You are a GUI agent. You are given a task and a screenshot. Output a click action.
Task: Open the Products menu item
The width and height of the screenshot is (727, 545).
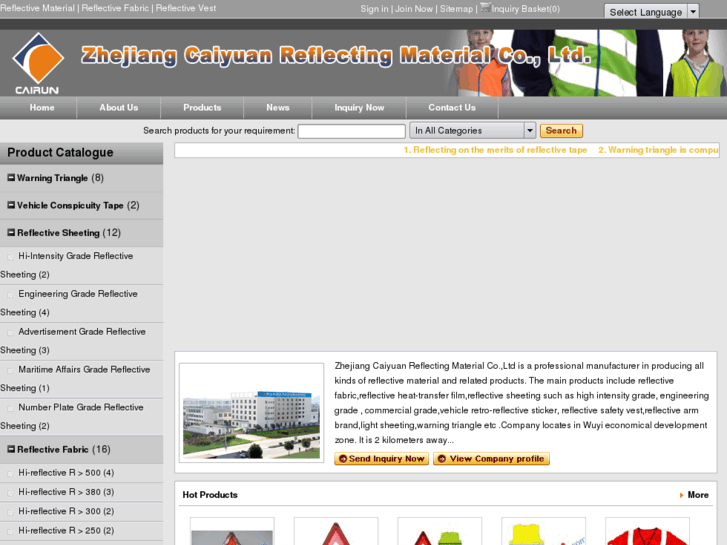[x=202, y=108]
